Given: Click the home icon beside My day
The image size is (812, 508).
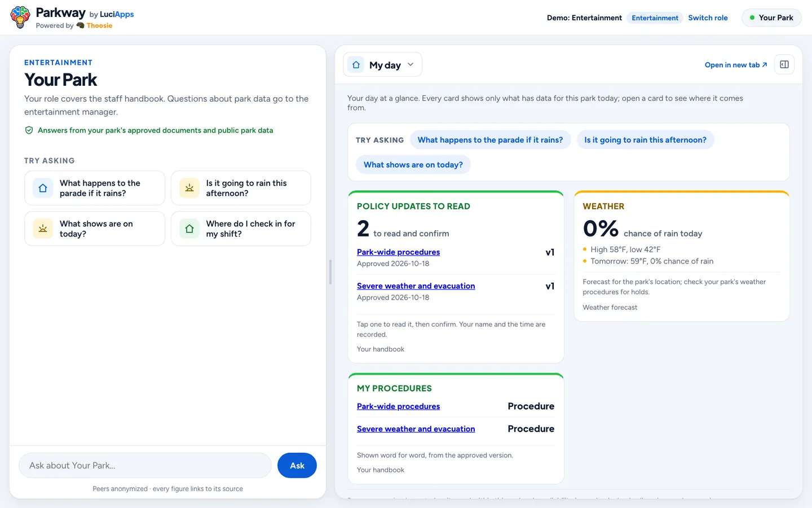Looking at the screenshot, I should pos(356,65).
